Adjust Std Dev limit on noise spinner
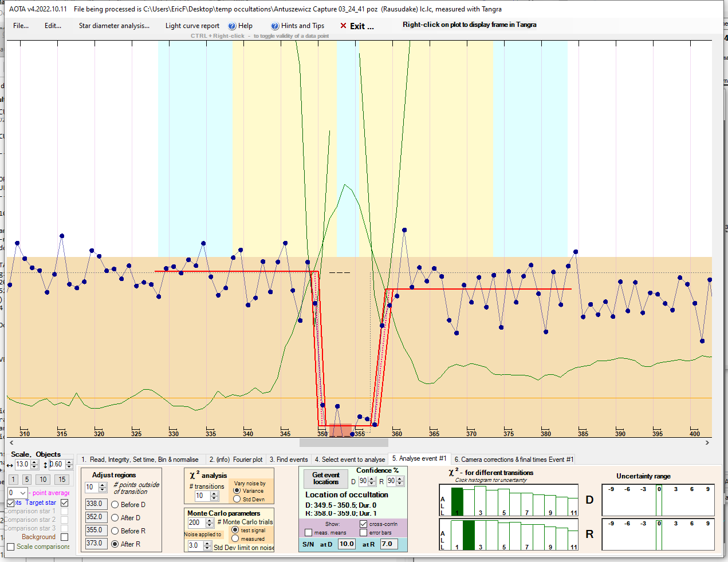This screenshot has height=562, width=728. click(207, 546)
